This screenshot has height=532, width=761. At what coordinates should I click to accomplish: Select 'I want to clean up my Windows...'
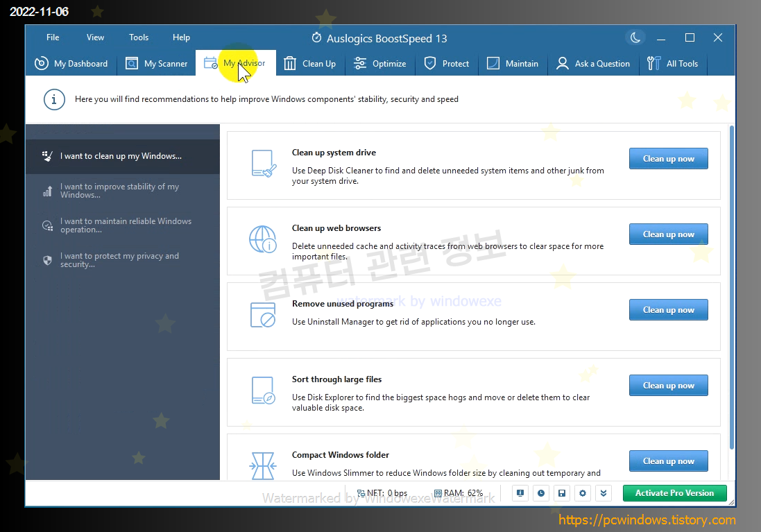pyautogui.click(x=123, y=156)
